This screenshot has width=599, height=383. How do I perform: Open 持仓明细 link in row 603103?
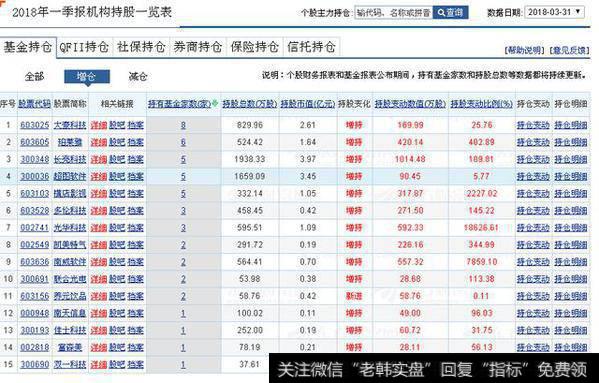[x=571, y=194]
